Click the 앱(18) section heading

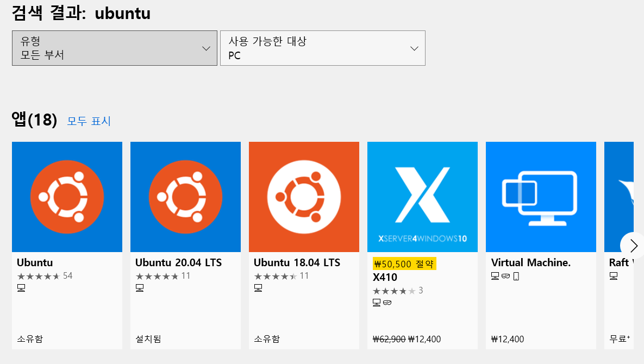tap(34, 120)
